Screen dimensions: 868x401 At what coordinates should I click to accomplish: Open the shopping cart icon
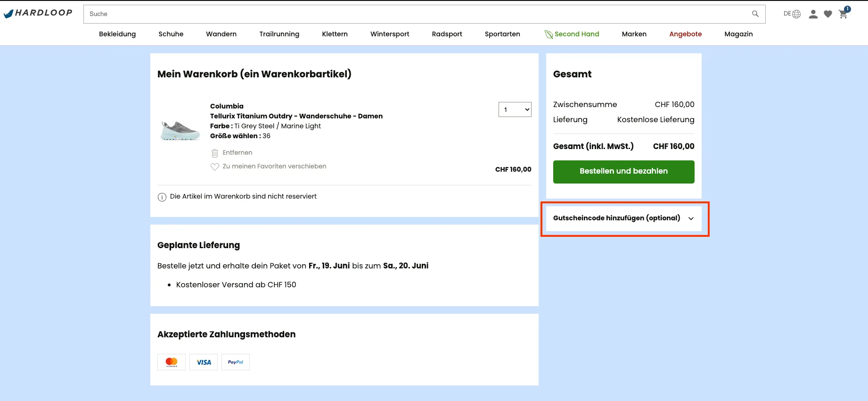click(x=843, y=13)
